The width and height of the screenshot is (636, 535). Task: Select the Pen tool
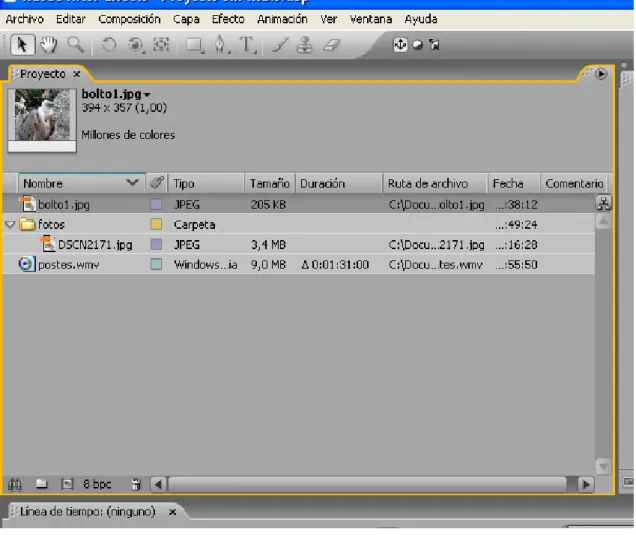click(x=220, y=45)
